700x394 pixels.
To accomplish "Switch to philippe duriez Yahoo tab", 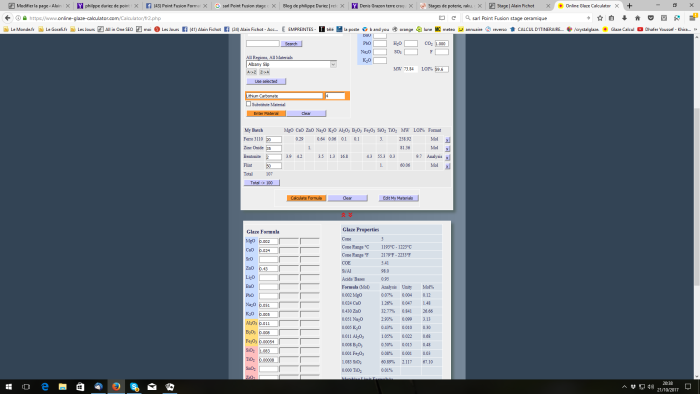I will click(107, 6).
